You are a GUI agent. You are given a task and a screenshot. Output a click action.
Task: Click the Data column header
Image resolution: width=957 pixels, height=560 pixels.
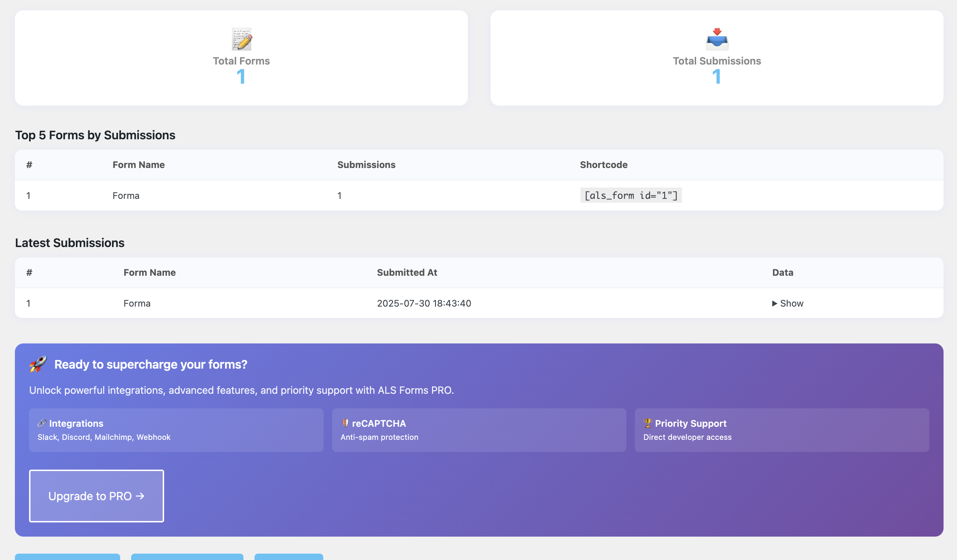click(783, 273)
